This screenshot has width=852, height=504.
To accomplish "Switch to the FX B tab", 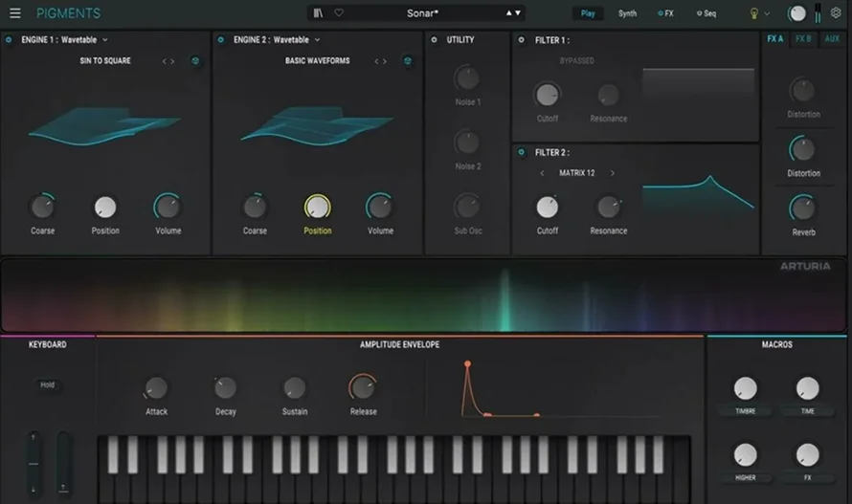I will (x=803, y=39).
